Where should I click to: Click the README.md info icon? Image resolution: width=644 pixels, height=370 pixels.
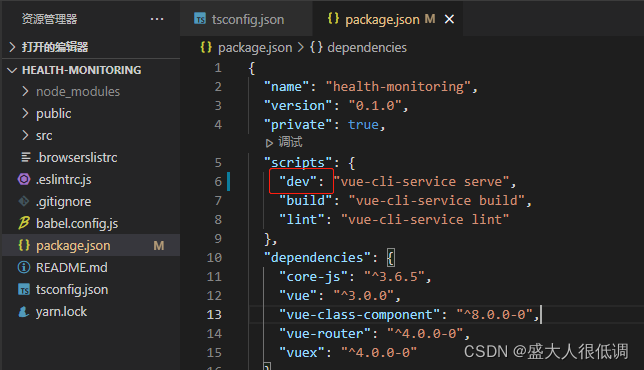pyautogui.click(x=24, y=267)
